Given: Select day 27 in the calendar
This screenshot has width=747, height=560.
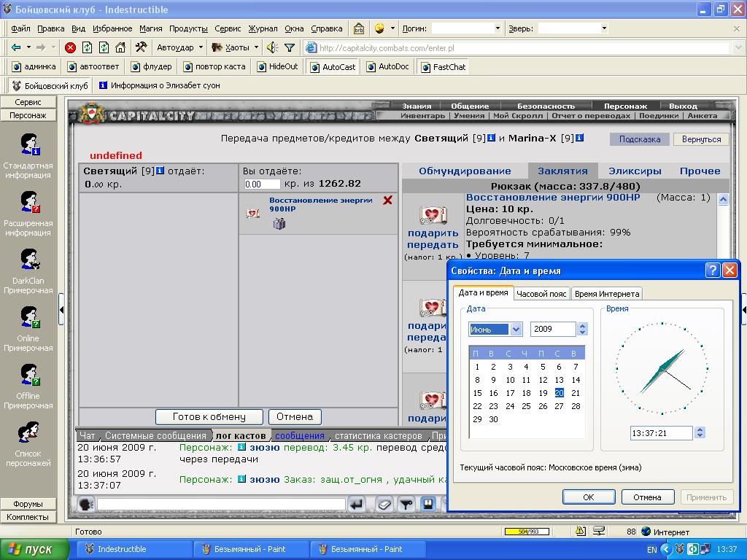Looking at the screenshot, I should click(x=559, y=406).
